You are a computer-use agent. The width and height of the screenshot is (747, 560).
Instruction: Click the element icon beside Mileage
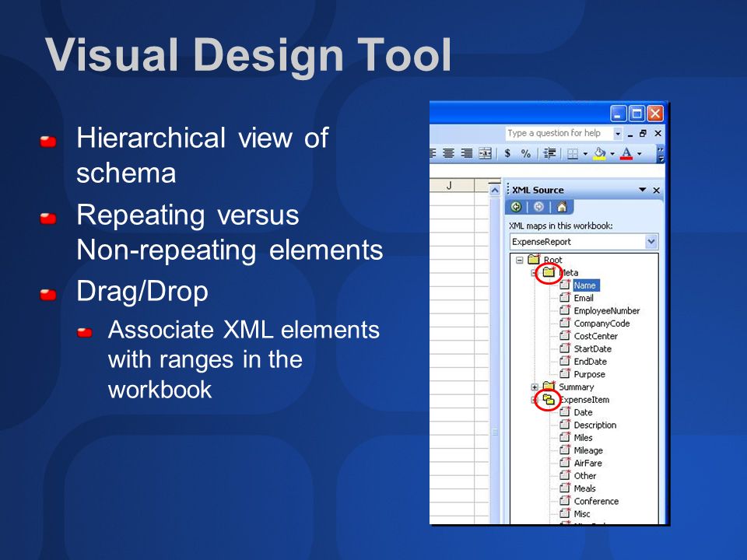pyautogui.click(x=565, y=450)
